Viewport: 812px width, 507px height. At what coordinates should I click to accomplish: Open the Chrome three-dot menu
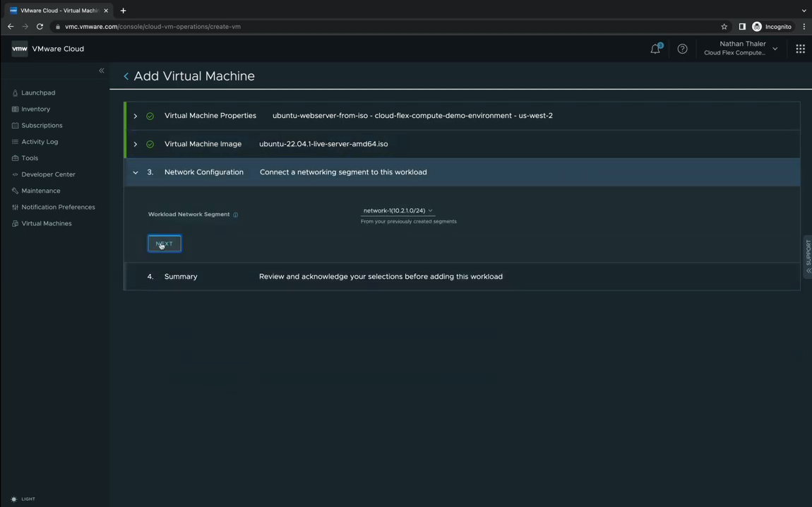pos(804,26)
